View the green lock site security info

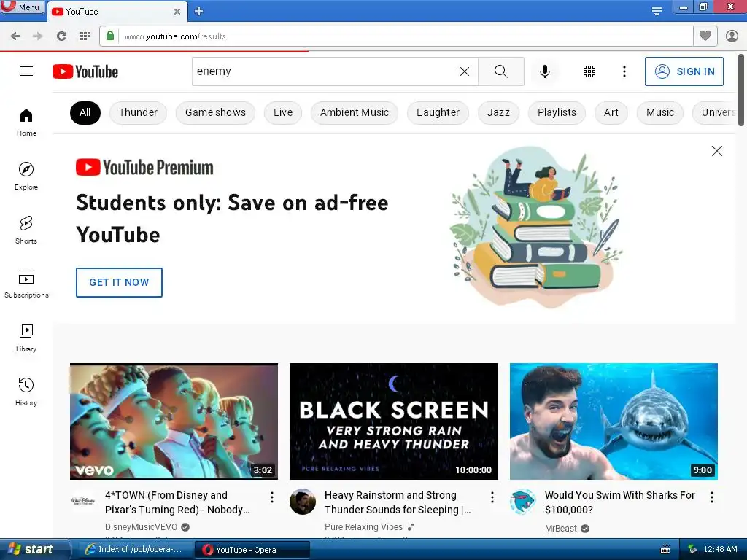click(110, 36)
